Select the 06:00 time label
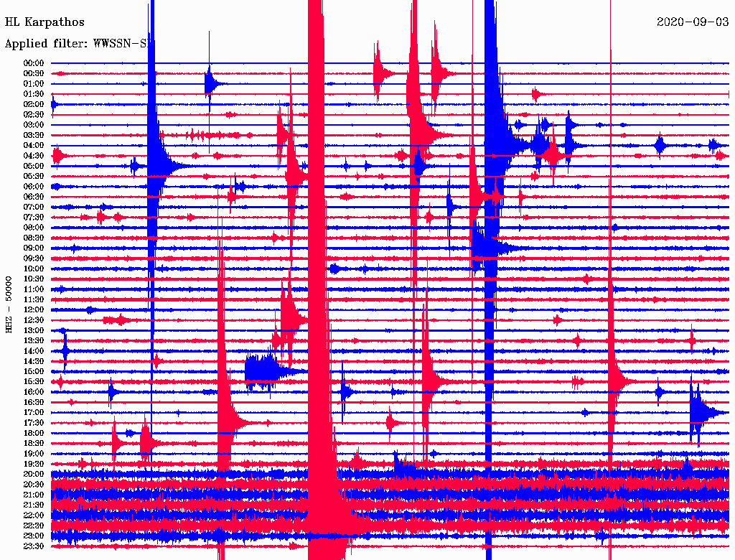This screenshot has height=560, width=735. pos(34,187)
